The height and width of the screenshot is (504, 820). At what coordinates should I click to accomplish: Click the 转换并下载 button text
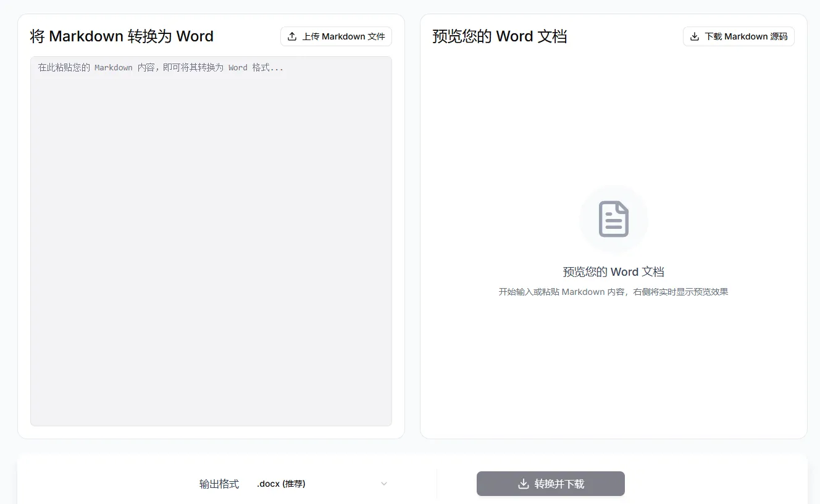pos(559,484)
